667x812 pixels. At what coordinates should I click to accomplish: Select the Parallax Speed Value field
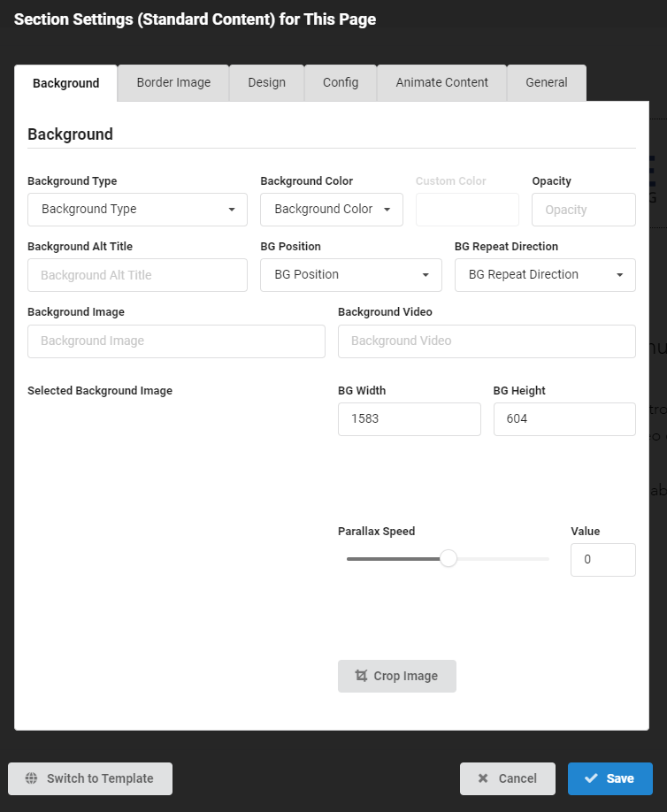click(602, 560)
